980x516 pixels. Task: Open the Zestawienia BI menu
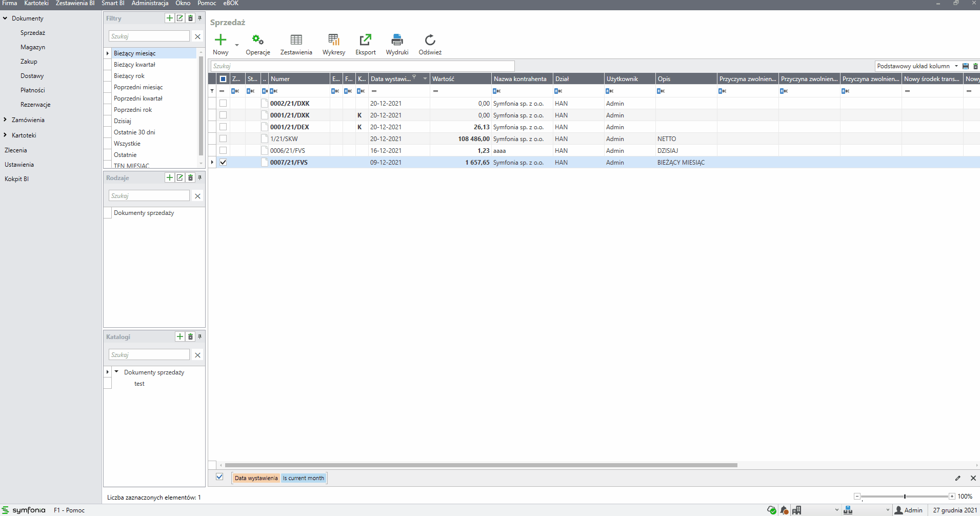point(75,3)
